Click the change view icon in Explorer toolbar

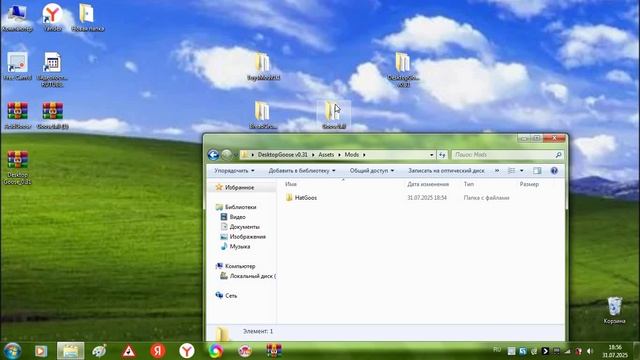pyautogui.click(x=511, y=171)
